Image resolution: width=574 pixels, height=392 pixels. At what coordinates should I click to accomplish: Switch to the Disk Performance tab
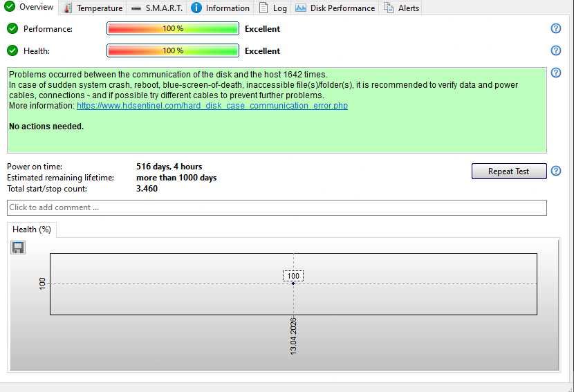coord(335,8)
